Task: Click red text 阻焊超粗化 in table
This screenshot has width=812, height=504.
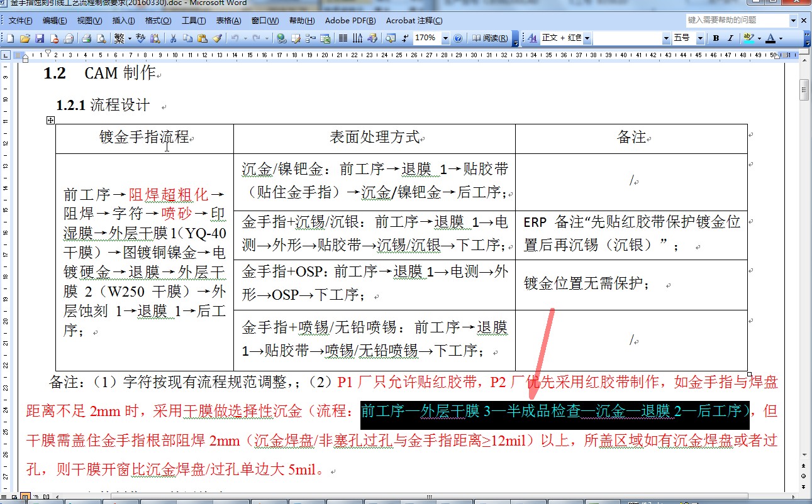Action: [168, 194]
